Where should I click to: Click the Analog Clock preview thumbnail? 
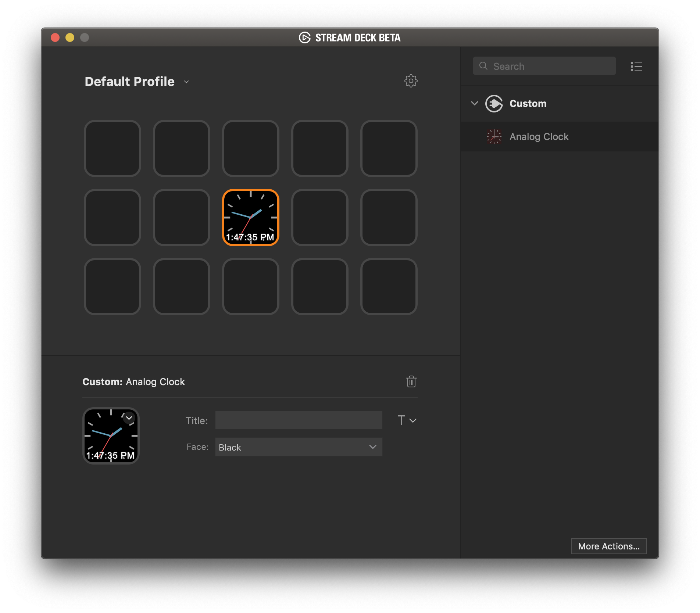click(111, 436)
